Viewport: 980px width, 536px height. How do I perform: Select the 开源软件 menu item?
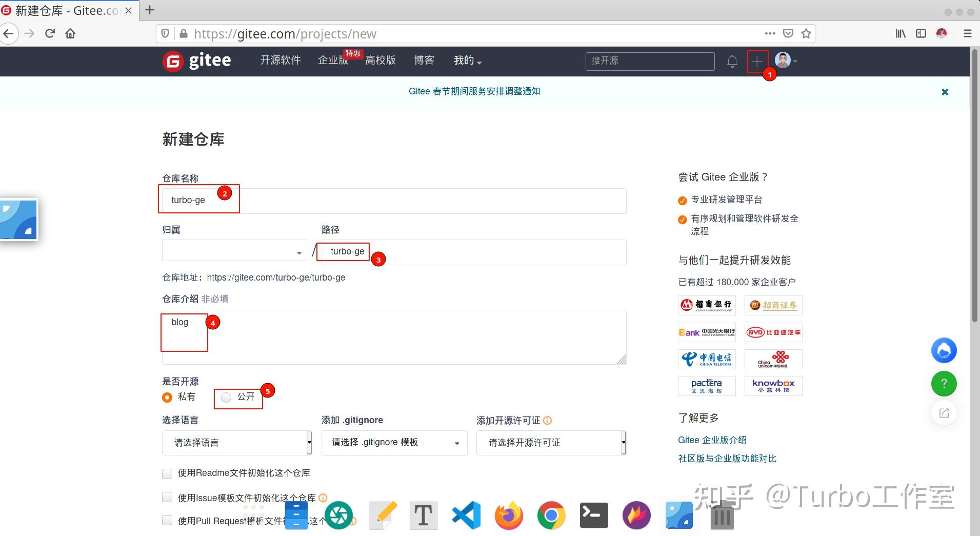tap(280, 60)
